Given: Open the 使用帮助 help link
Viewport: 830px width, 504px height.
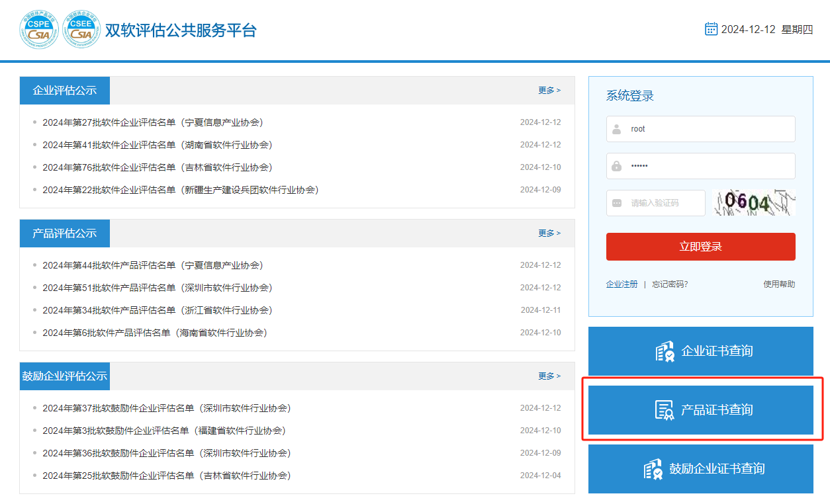Looking at the screenshot, I should tap(779, 284).
